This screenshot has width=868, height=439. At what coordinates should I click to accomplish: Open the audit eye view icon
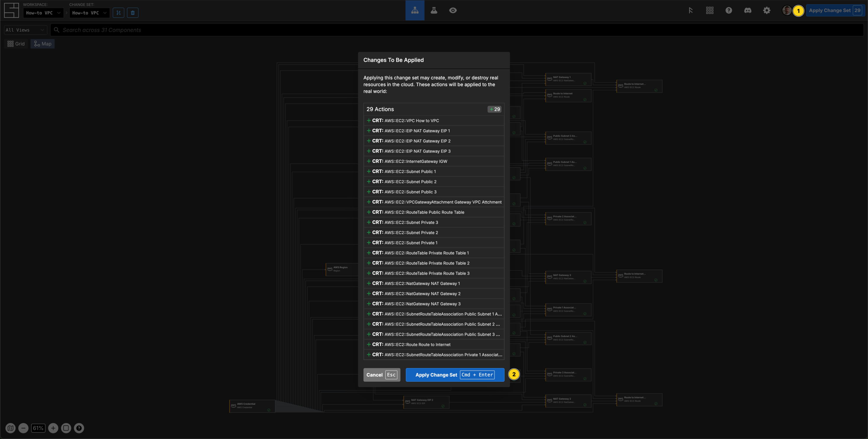click(x=453, y=10)
